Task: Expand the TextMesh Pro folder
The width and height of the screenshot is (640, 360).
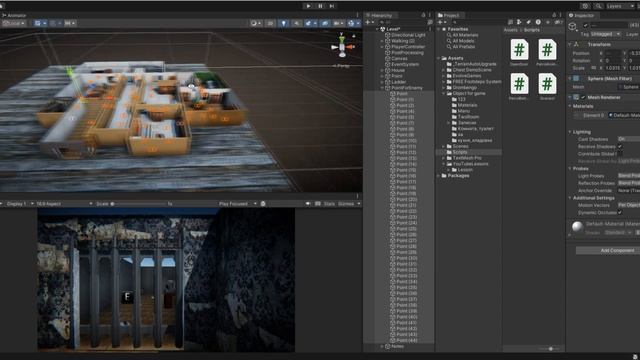Action: 444,158
